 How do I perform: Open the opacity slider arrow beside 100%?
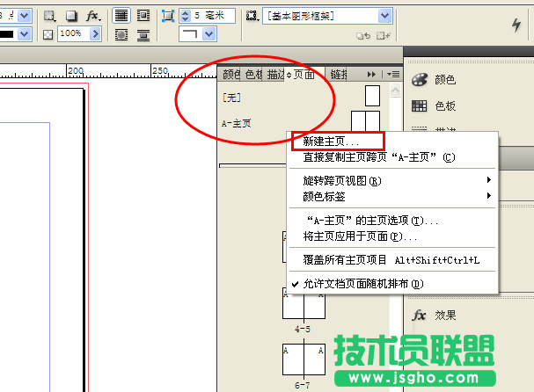96,33
